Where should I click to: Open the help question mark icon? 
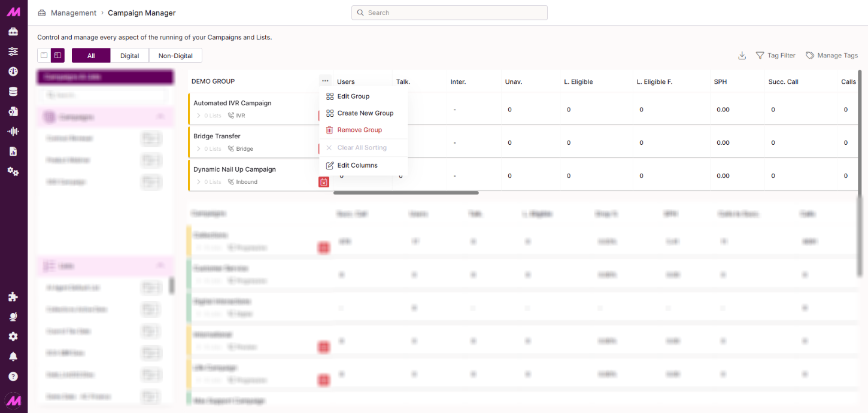[x=13, y=376]
